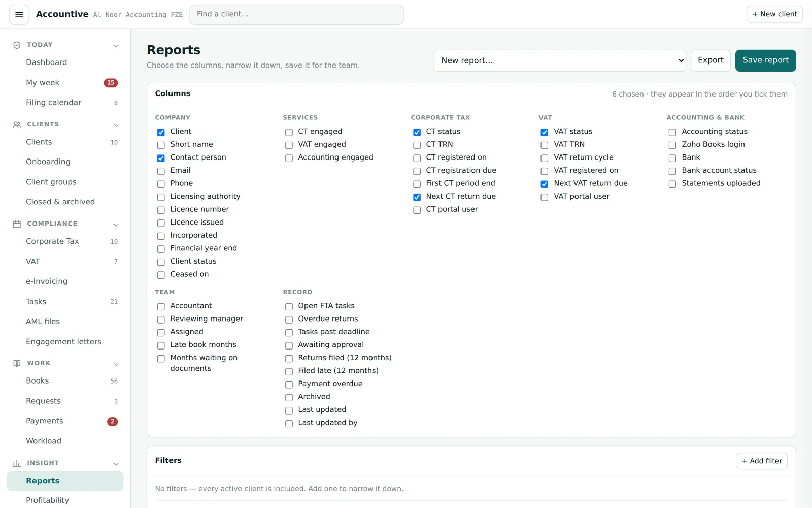Screen dimensions: 812x508
Task: Click the My week 15 badge
Action: click(x=111, y=83)
